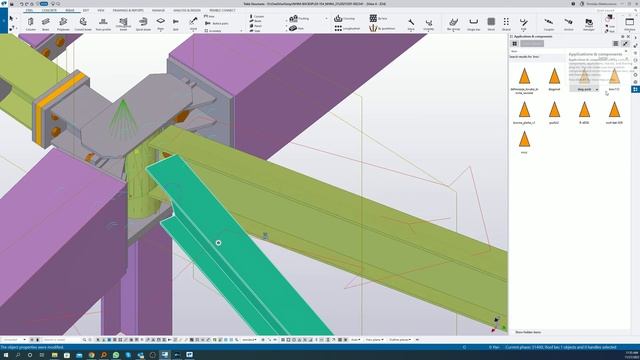The image size is (640, 360).
Task: Open WhatsApp from the taskbar
Action: click(116, 355)
